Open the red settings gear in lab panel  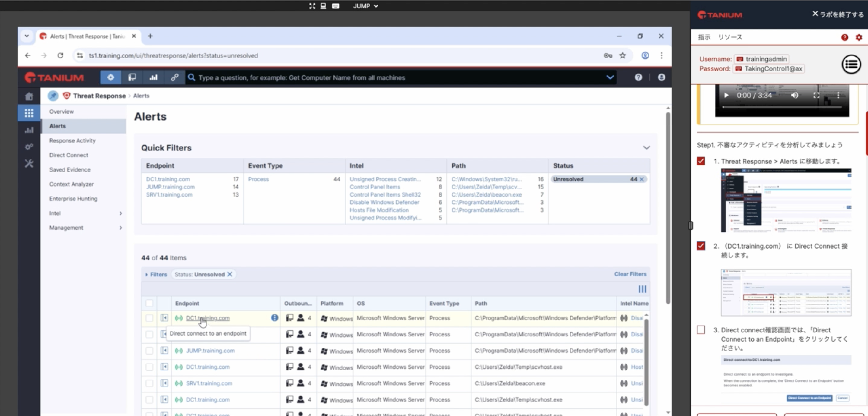point(859,37)
